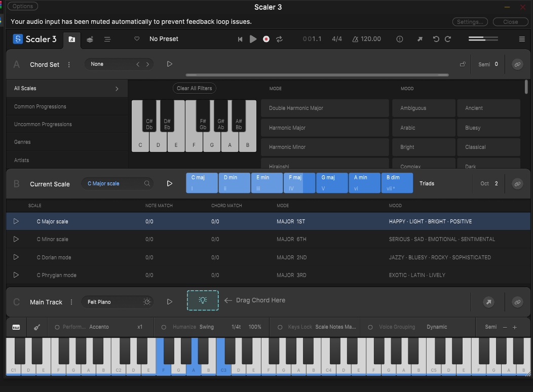Click the master volume slider
This screenshot has width=533, height=392.
[x=483, y=39]
